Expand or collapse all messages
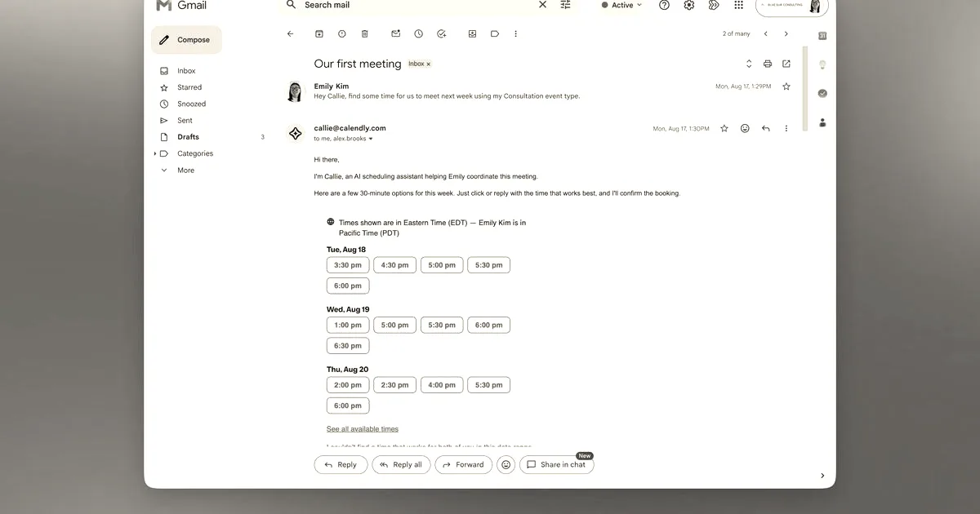Viewport: 980px width, 514px height. pyautogui.click(x=748, y=64)
